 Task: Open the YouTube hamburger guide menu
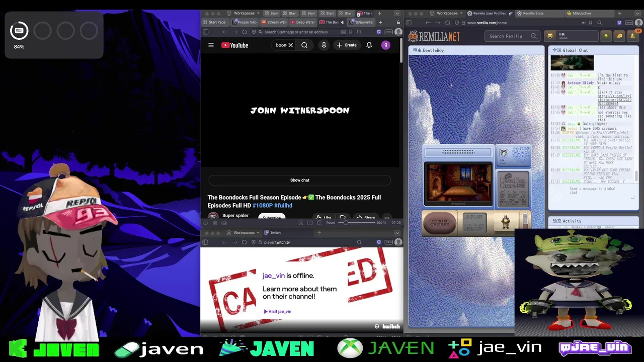(x=211, y=45)
